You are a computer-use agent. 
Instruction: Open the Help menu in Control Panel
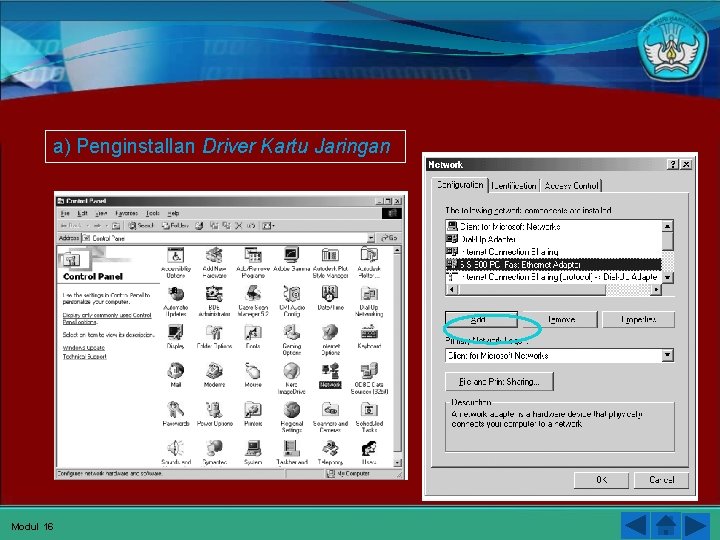coord(173,213)
